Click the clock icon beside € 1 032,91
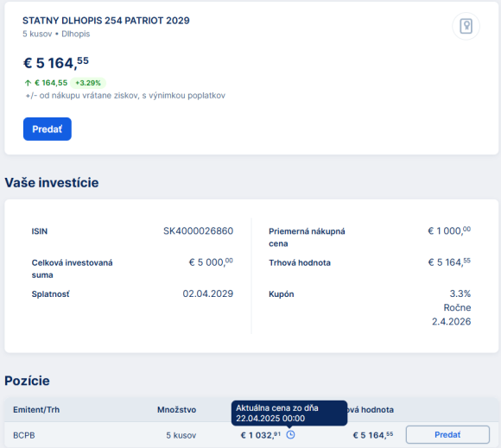Image resolution: width=501 pixels, height=448 pixels. point(290,434)
